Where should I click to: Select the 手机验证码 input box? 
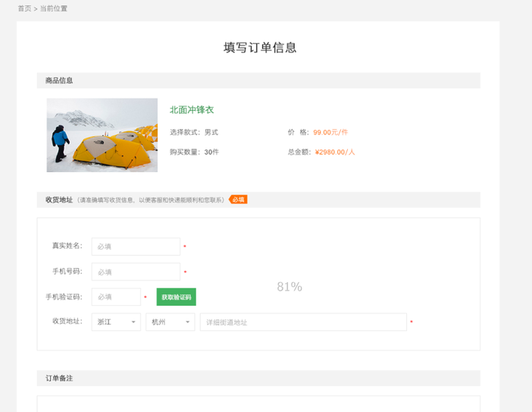(x=116, y=297)
